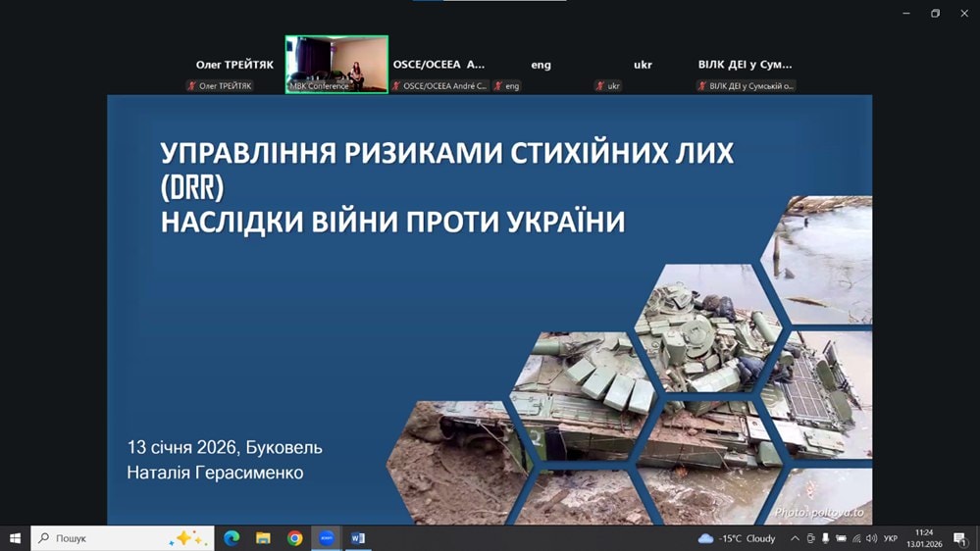
Task: Select the OSCE/OCEEA André participant tile
Action: tap(438, 65)
